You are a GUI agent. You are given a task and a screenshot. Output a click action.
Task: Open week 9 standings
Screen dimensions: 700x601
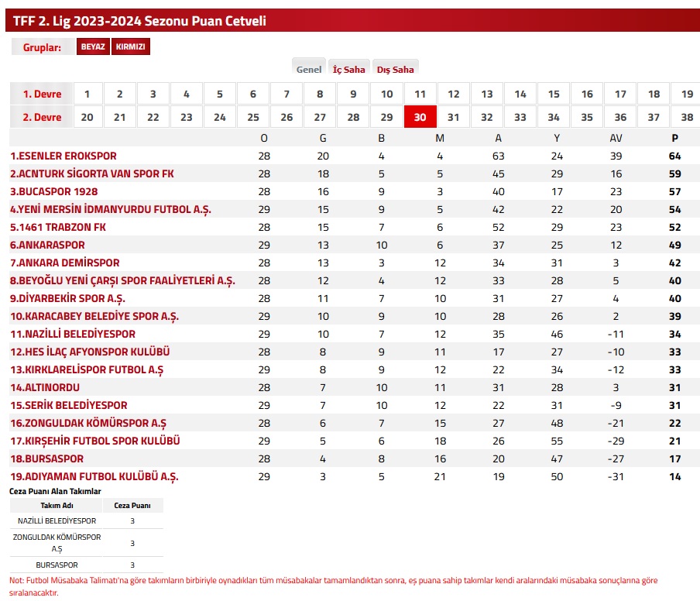[353, 94]
